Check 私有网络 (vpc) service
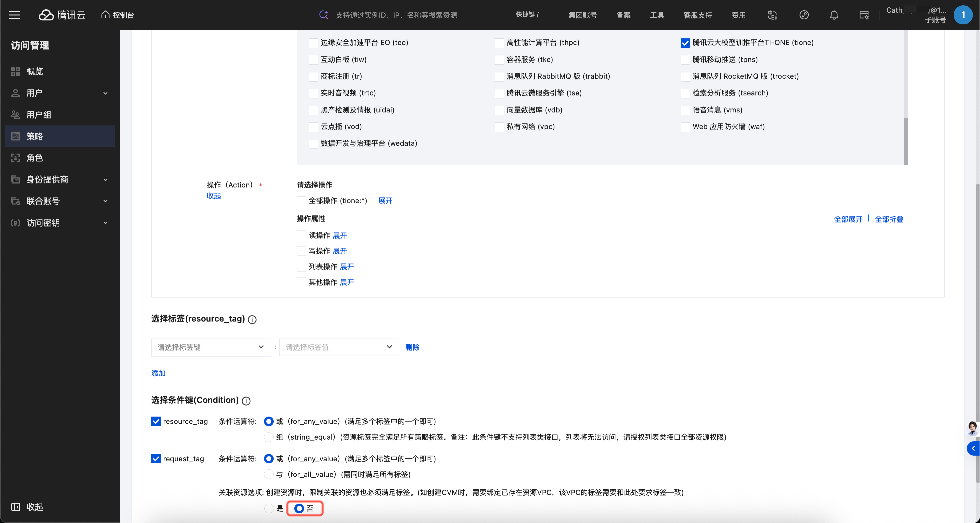This screenshot has height=523, width=980. coord(499,127)
